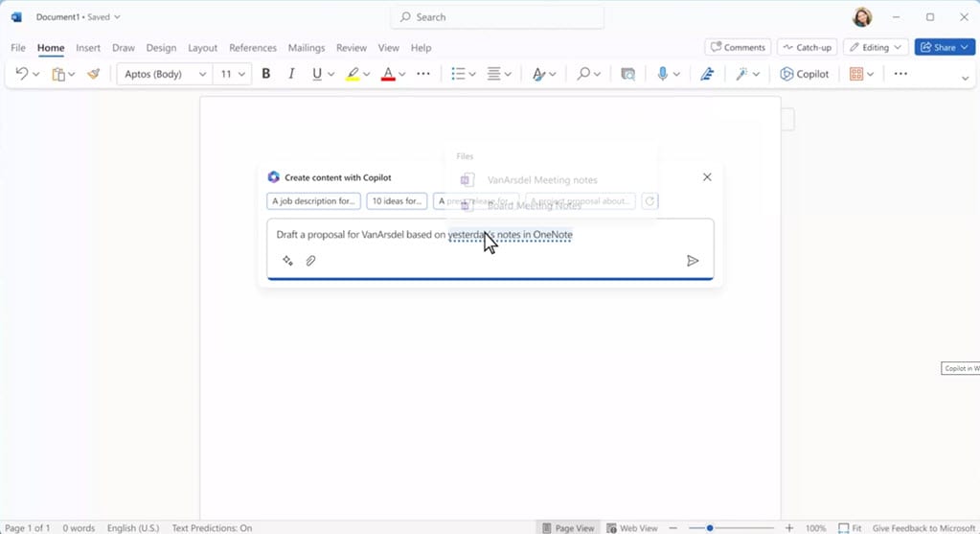Click the Share button
980x534 pixels.
pyautogui.click(x=945, y=47)
